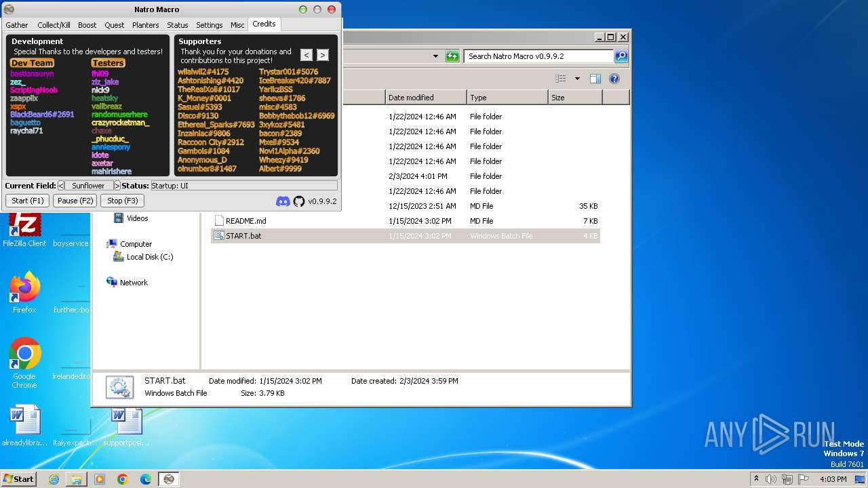Screen dimensions: 868x488
Task: Switch to the Gather tab
Action: coord(17,25)
